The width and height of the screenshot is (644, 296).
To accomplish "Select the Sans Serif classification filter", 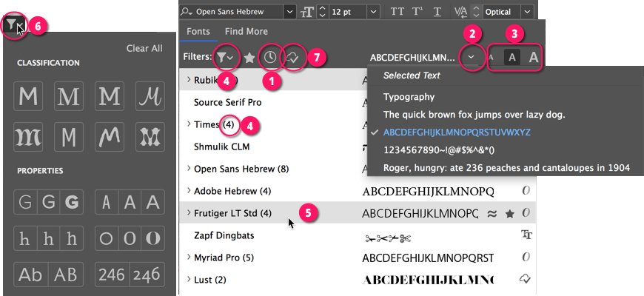I will [x=28, y=96].
